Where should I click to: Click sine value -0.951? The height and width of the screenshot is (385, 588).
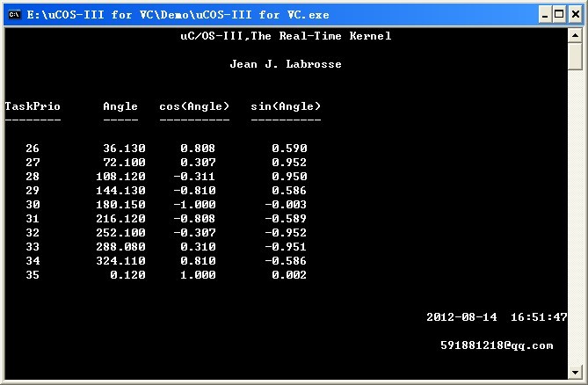[x=286, y=247]
